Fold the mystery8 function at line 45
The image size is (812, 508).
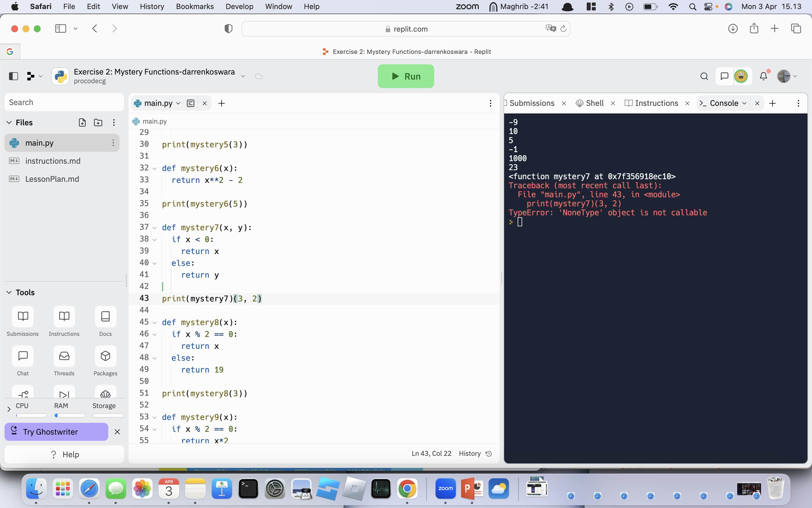click(154, 323)
